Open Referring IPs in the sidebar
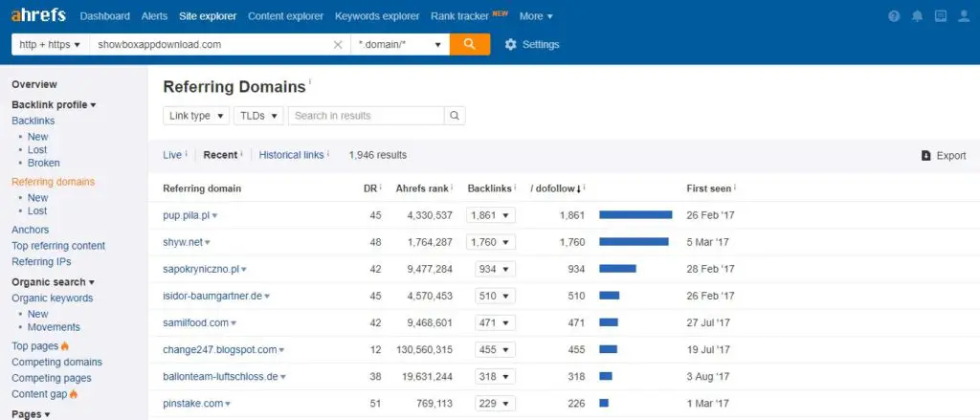 point(41,261)
